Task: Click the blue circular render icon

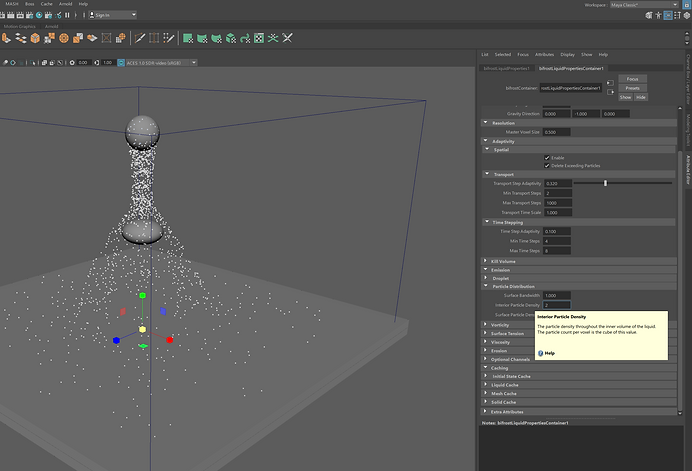Action: pyautogui.click(x=39, y=15)
